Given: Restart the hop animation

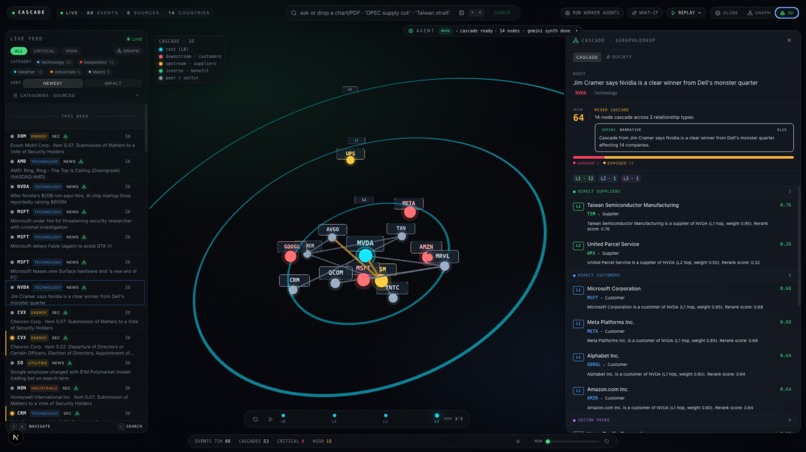Looking at the screenshot, I should point(255,419).
